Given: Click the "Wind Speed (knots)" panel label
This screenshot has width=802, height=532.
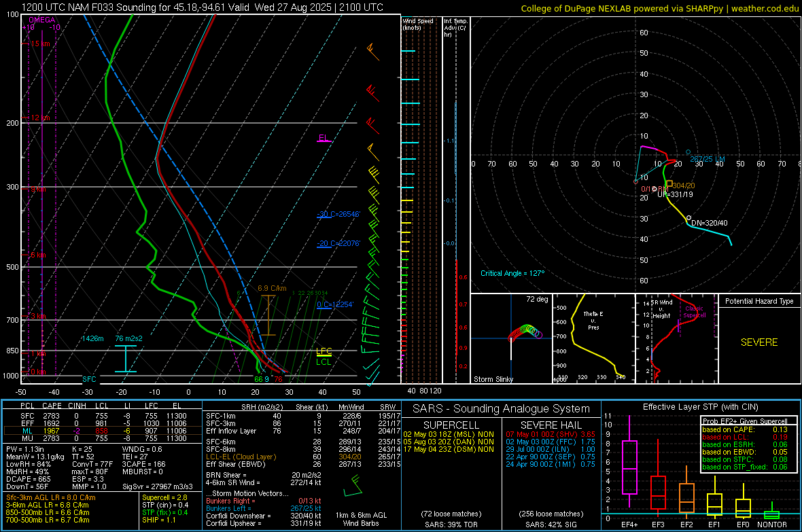Looking at the screenshot, I should (418, 24).
